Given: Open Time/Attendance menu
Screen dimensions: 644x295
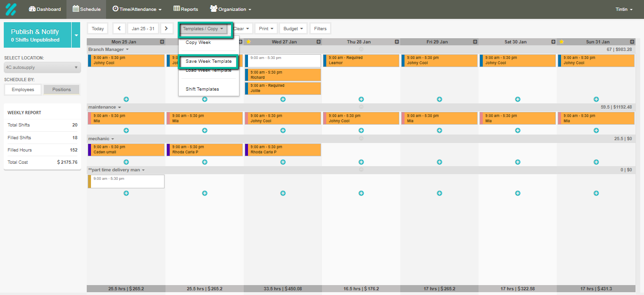Looking at the screenshot, I should 137,9.
